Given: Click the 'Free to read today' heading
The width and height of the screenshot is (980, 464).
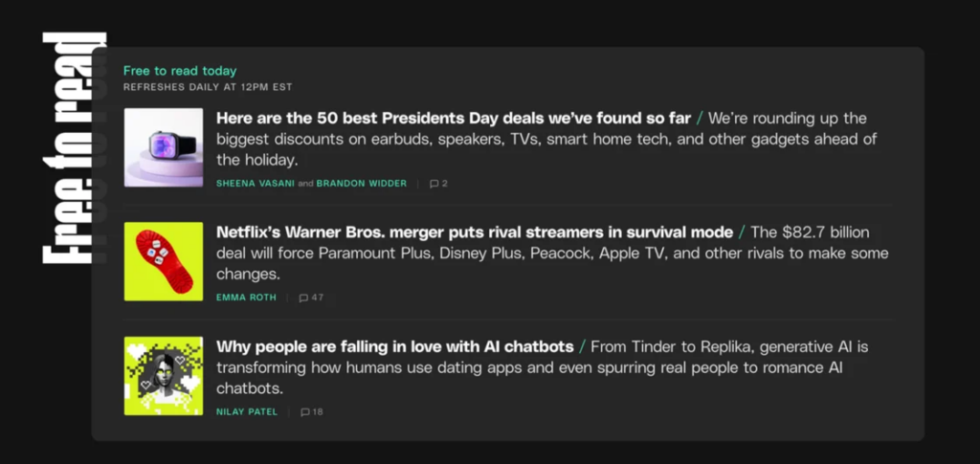Looking at the screenshot, I should (x=180, y=71).
